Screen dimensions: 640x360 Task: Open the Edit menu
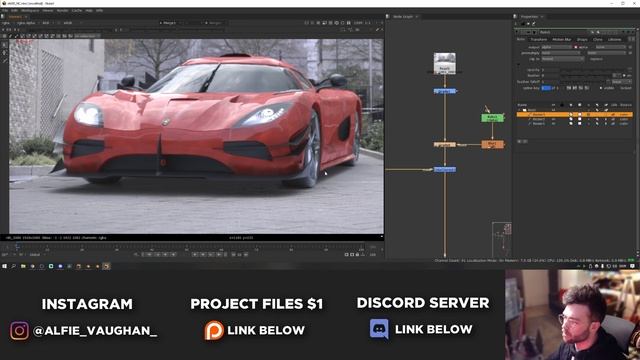14,10
